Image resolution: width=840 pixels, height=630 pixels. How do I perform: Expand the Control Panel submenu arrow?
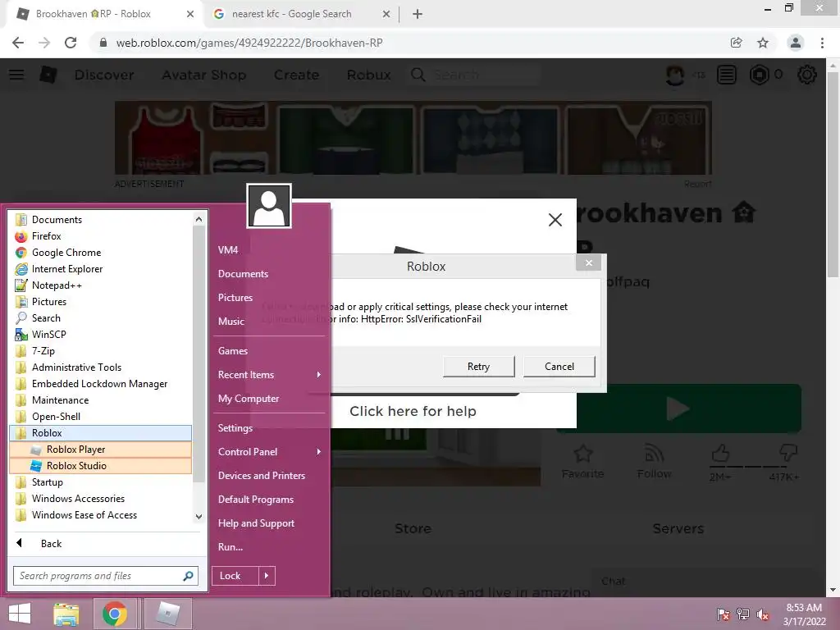pyautogui.click(x=319, y=452)
